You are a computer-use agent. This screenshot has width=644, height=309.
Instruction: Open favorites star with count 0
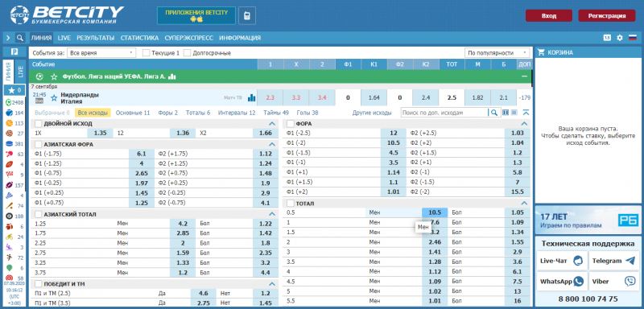[x=14, y=90]
